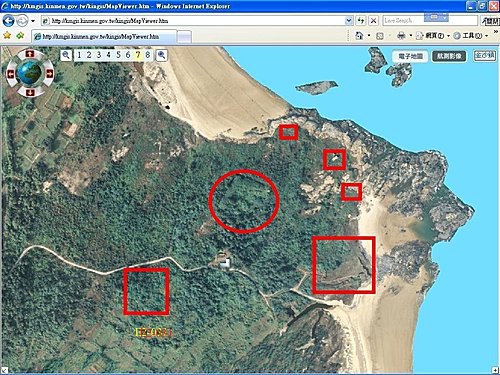Select highlighted zoom level 7
The height and width of the screenshot is (375, 500).
(138, 55)
